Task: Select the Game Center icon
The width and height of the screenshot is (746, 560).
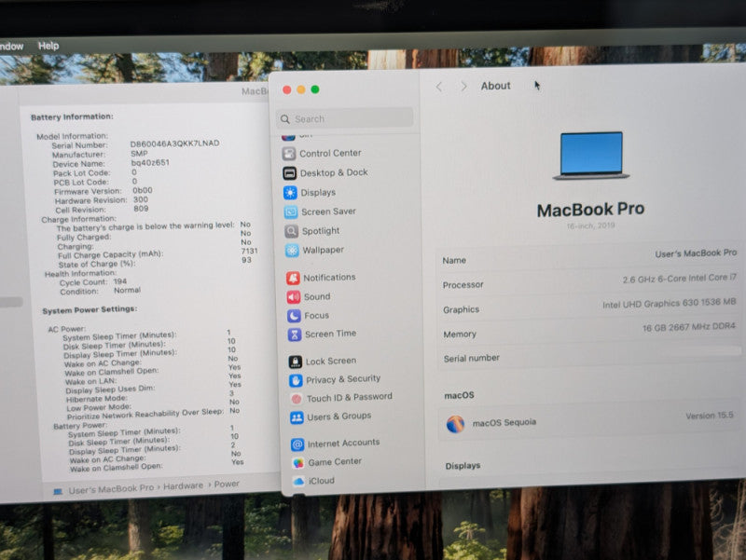Action: (298, 463)
